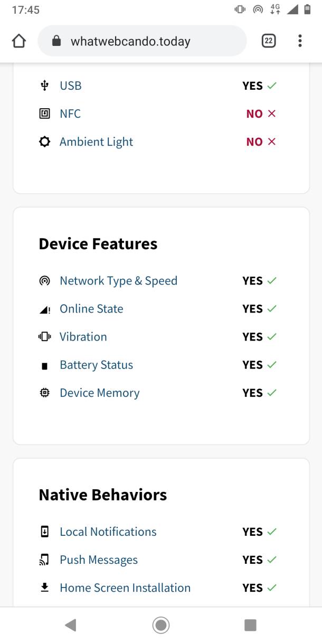This screenshot has width=322, height=644.
Task: Click the Ambient Light sensor icon
Action: point(44,141)
